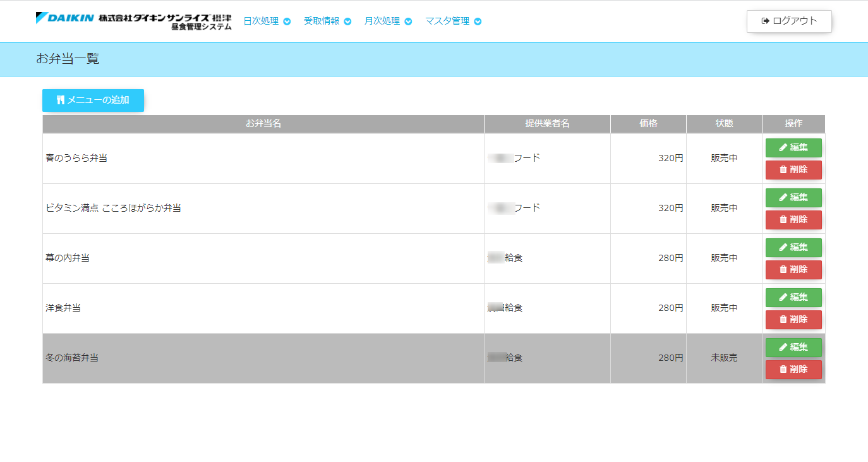Expand the 受取情報 dropdown arrow
This screenshot has height=462, width=868.
(x=347, y=21)
